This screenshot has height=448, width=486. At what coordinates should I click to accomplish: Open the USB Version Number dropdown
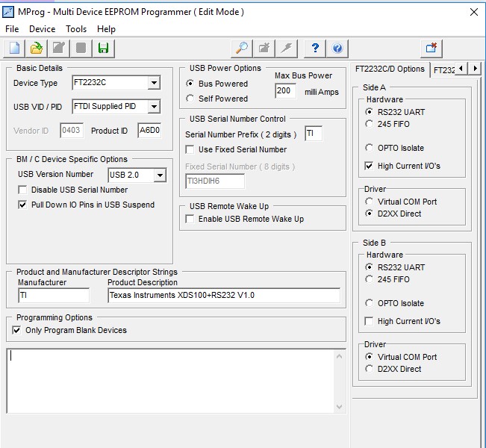tap(160, 175)
